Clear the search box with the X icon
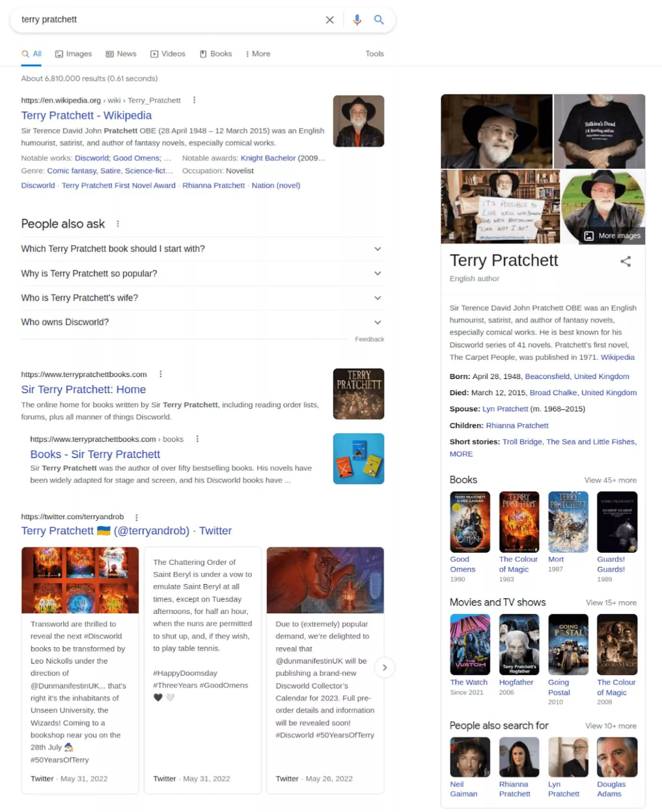This screenshot has height=812, width=662. coord(330,20)
